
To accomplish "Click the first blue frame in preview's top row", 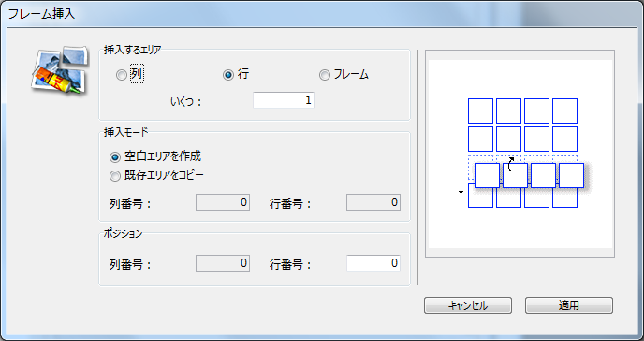I will (480, 111).
